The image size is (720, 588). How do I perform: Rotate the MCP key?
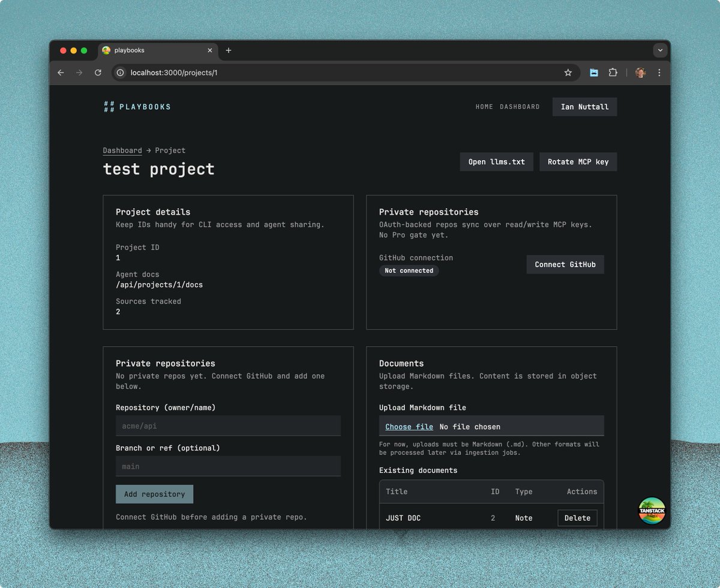pyautogui.click(x=578, y=161)
